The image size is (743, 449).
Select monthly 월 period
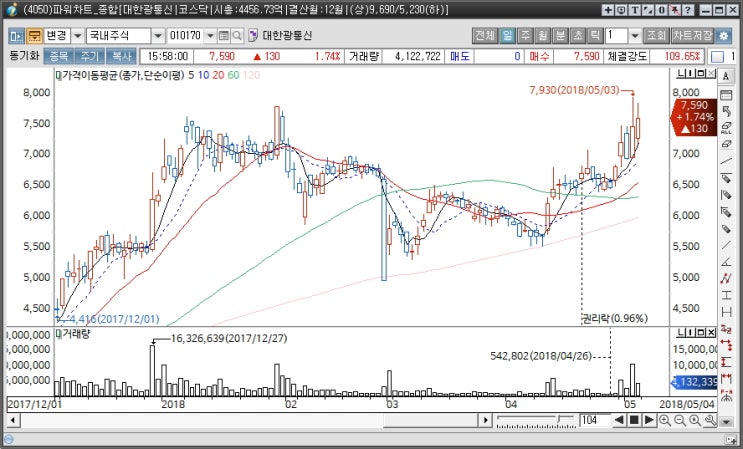click(543, 36)
